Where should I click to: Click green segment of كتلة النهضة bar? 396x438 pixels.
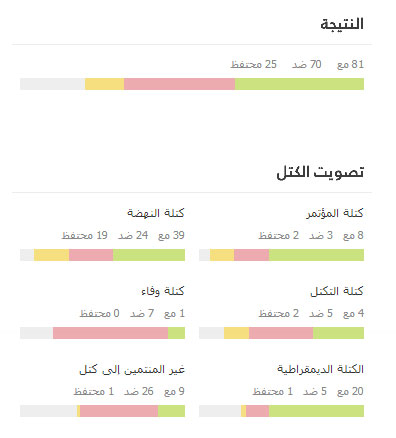tap(149, 255)
